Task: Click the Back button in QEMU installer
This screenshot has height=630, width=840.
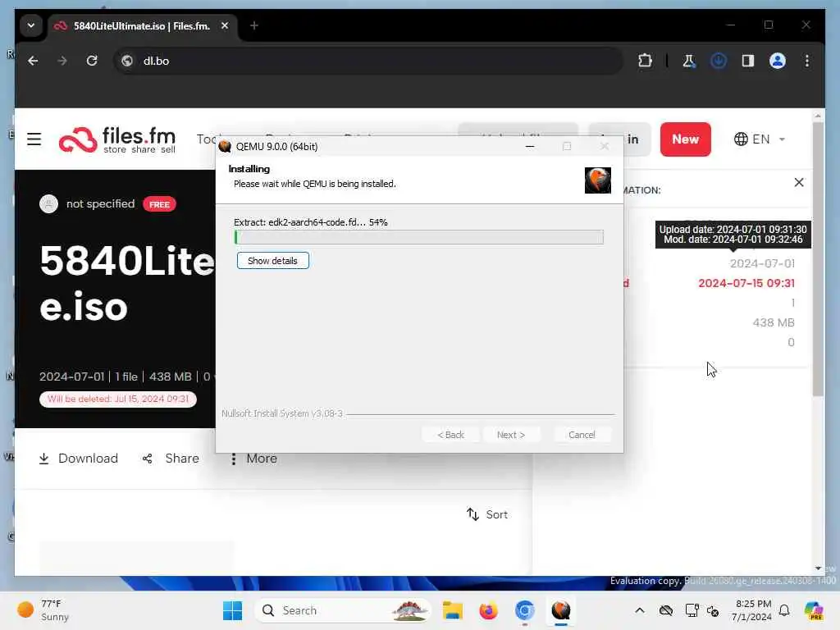Action: click(450, 435)
